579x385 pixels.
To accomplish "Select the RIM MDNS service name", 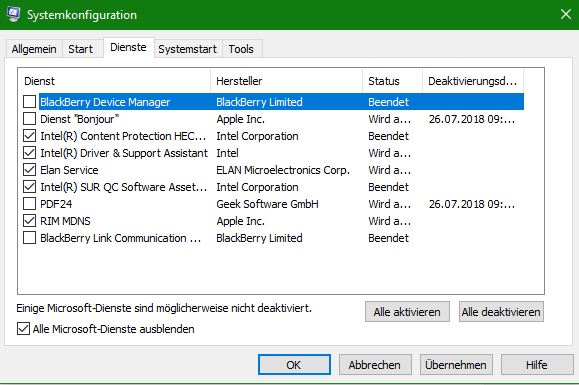I will [65, 221].
